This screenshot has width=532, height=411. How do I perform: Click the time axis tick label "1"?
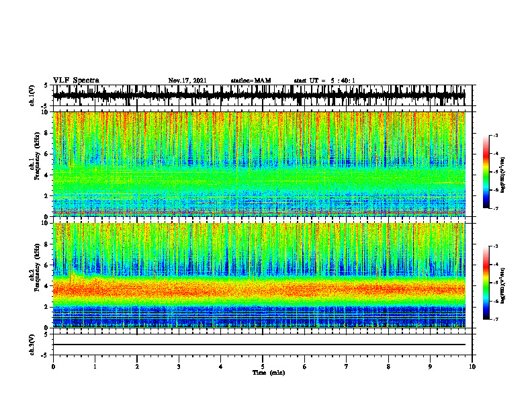tap(95, 367)
